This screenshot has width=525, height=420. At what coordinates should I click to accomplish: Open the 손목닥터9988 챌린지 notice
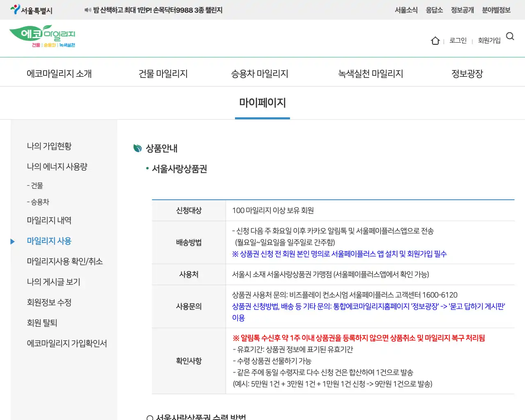(x=157, y=10)
